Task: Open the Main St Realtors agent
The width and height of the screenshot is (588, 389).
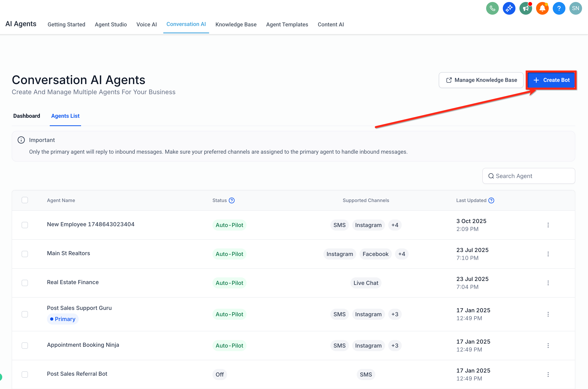Action: (68, 253)
